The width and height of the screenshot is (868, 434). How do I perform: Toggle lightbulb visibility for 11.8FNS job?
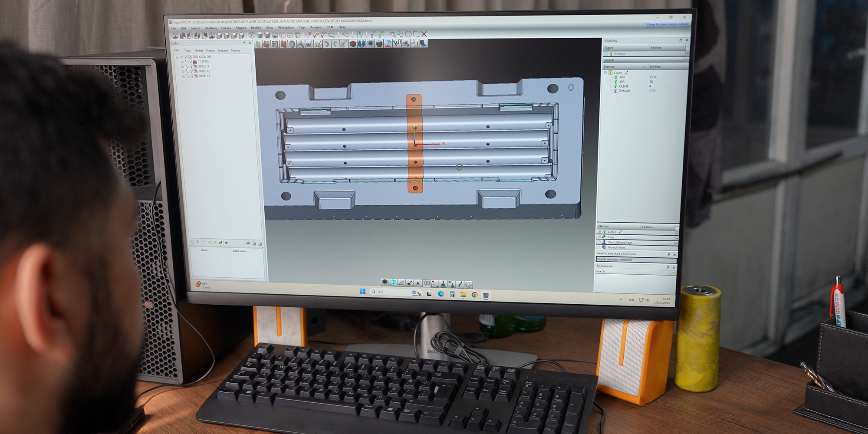coord(191,62)
